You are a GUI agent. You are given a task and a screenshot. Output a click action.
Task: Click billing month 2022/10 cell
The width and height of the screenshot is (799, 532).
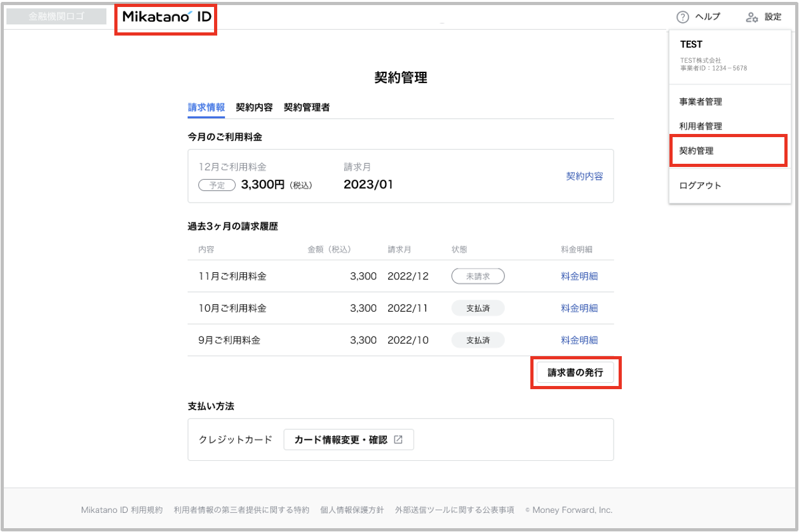coord(408,340)
